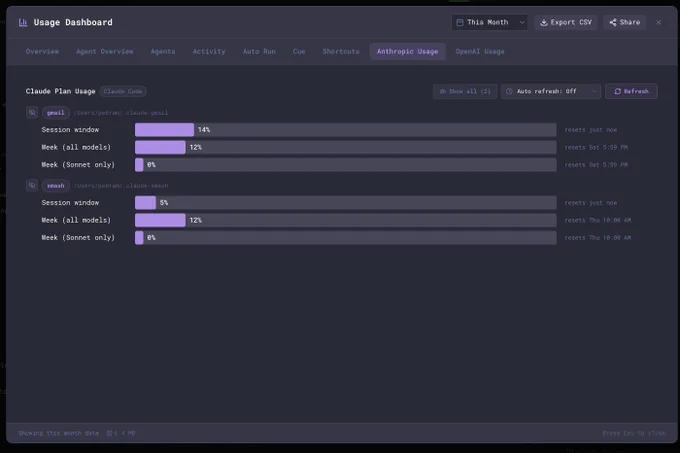
Task: Click the smash Week (all models) label
Action: pos(76,220)
